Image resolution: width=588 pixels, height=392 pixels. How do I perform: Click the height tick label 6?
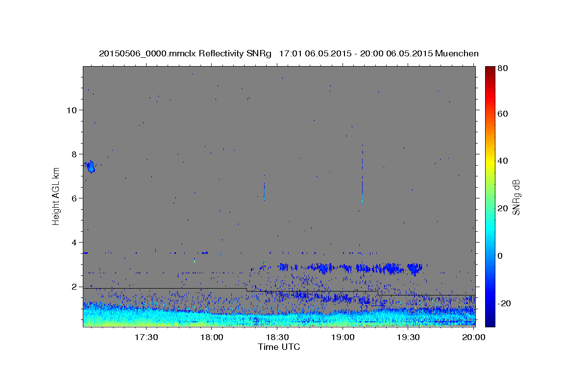pos(74,198)
